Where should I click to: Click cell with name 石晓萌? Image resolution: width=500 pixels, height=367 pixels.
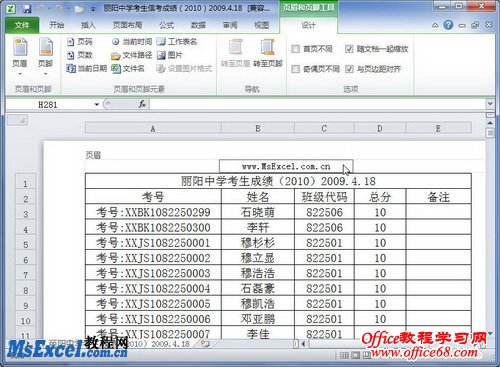(x=258, y=212)
